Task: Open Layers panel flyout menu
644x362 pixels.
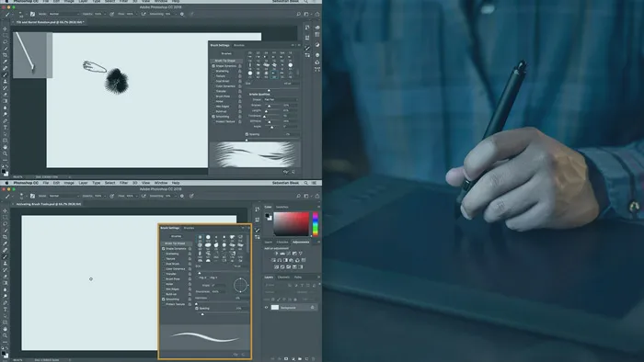Action: (318, 277)
